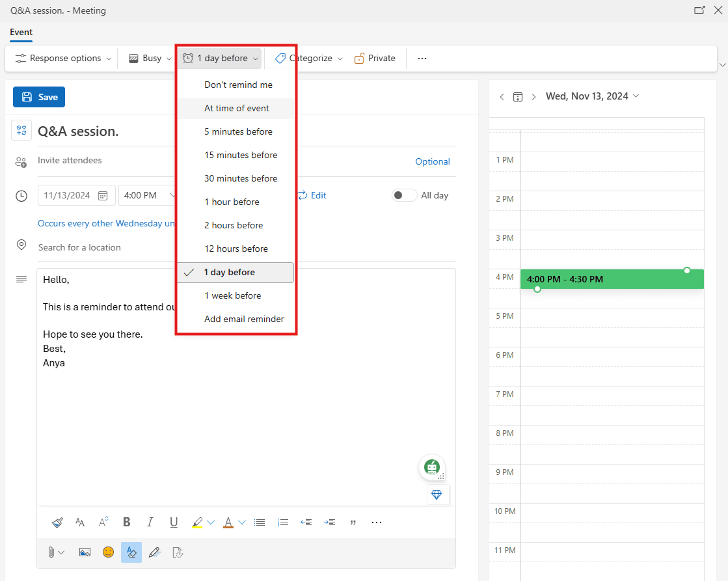Open the emoji picker
728x581 pixels.
point(108,552)
